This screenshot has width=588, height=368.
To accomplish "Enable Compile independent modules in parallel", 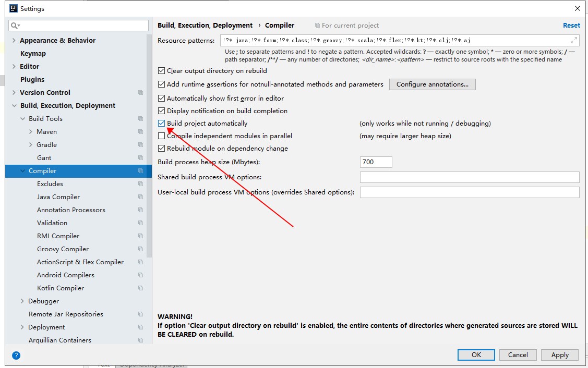I will (162, 136).
